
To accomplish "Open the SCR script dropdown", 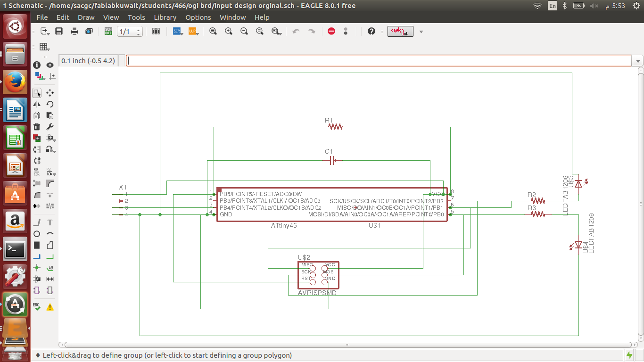I will (x=178, y=31).
